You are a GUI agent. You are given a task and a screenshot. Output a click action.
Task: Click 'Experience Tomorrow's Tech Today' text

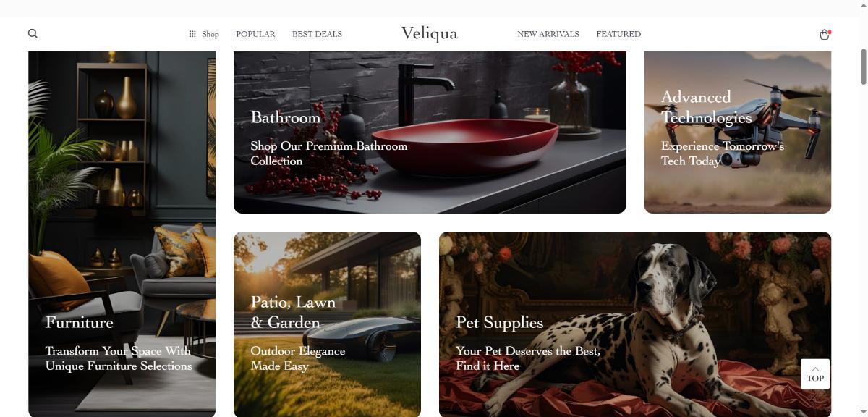[x=723, y=153]
